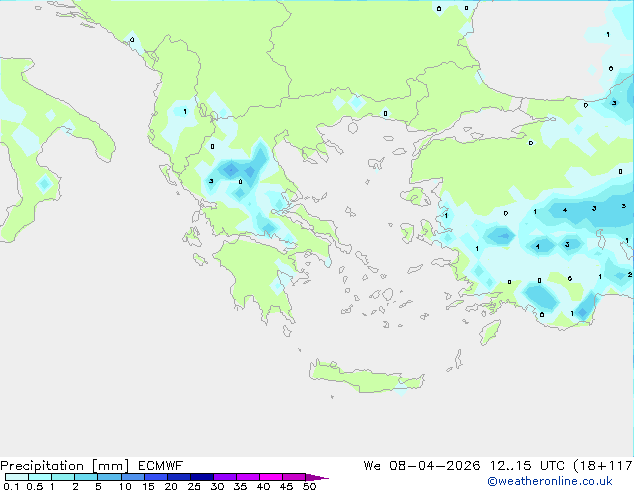Pick the 35–40 mm violet legend swatch
Viewport: 634px width, 490px height.
tap(248, 477)
